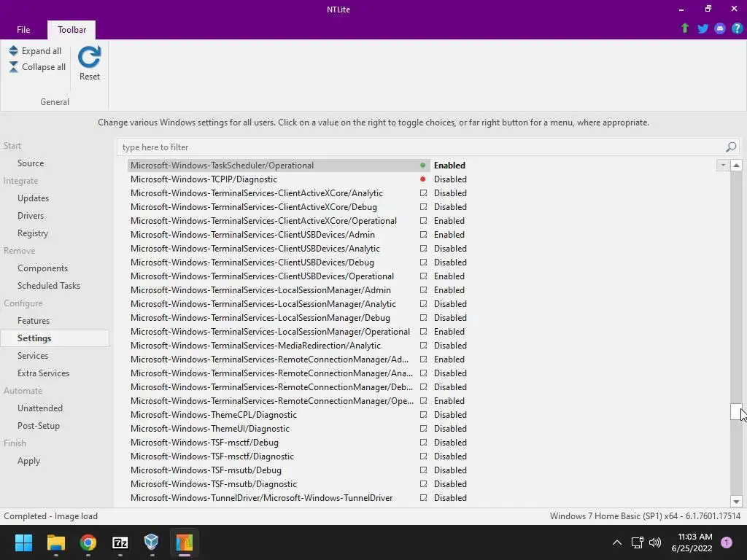Image resolution: width=747 pixels, height=560 pixels.
Task: Select Microsoft-Windows-TCPIP/Diagnostic row
Action: (x=204, y=179)
